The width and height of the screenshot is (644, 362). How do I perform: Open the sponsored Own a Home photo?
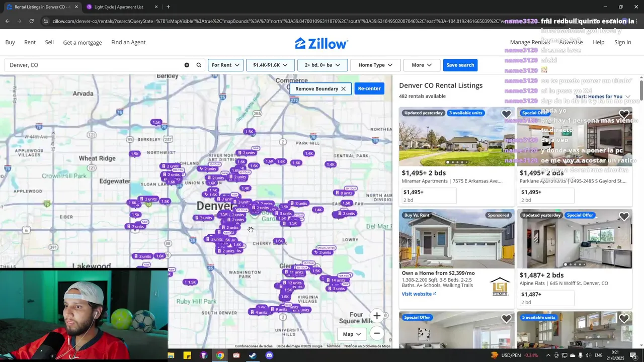(x=457, y=239)
